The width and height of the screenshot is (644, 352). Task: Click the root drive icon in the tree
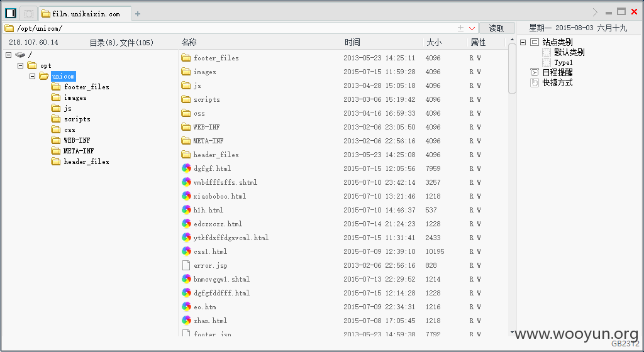(19, 55)
